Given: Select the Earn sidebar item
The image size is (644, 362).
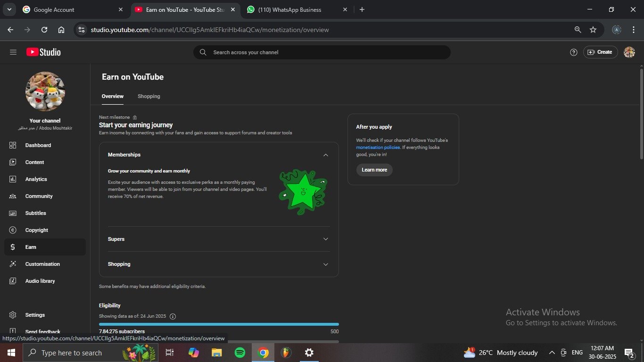Looking at the screenshot, I should [x=45, y=247].
